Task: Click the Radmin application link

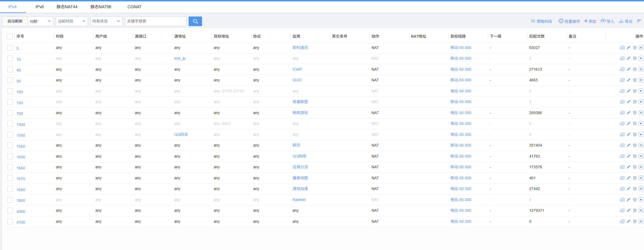Action: 299,200
